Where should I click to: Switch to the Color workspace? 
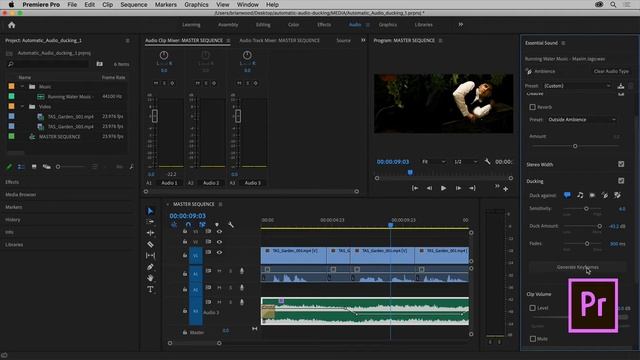(293, 24)
